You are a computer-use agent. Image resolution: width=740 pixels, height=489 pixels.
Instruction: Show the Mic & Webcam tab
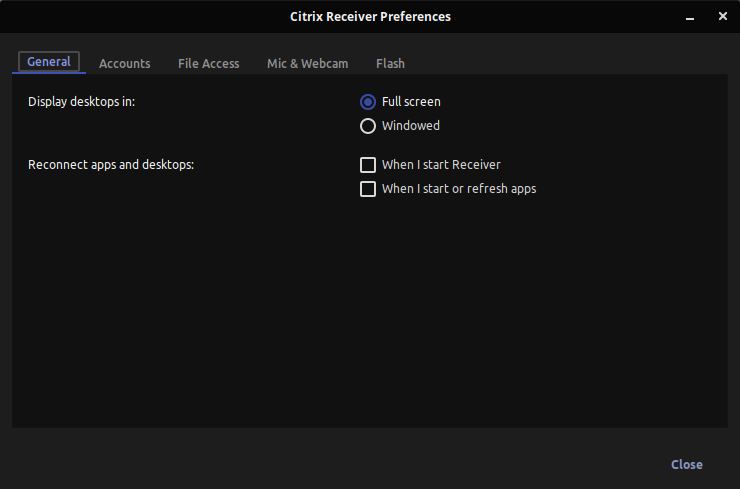pos(308,63)
